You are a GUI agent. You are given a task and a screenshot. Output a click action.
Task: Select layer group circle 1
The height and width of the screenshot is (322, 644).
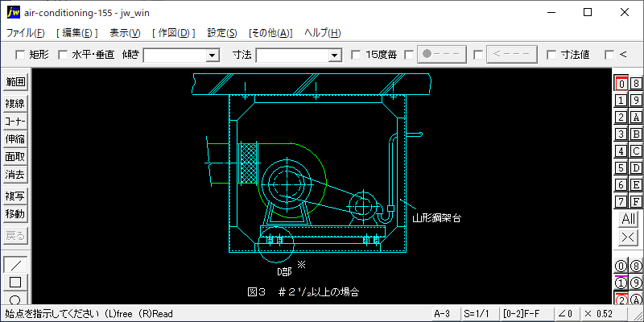pos(621,283)
